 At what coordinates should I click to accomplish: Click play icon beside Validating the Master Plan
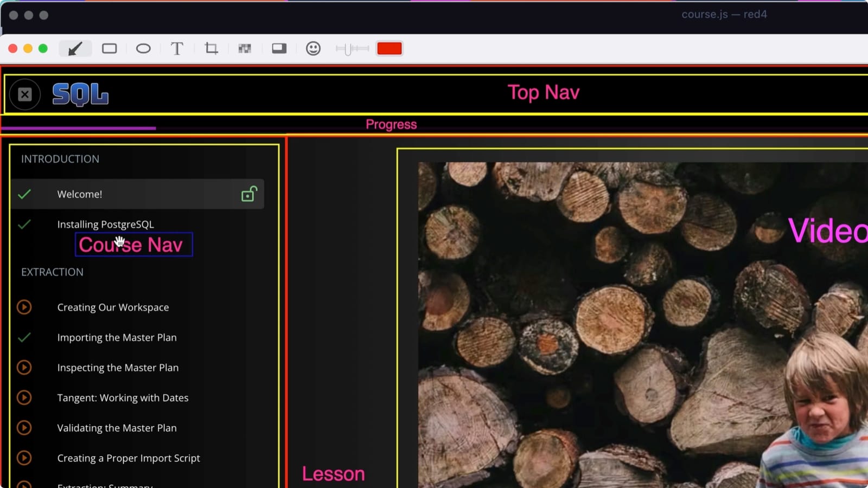coord(24,428)
